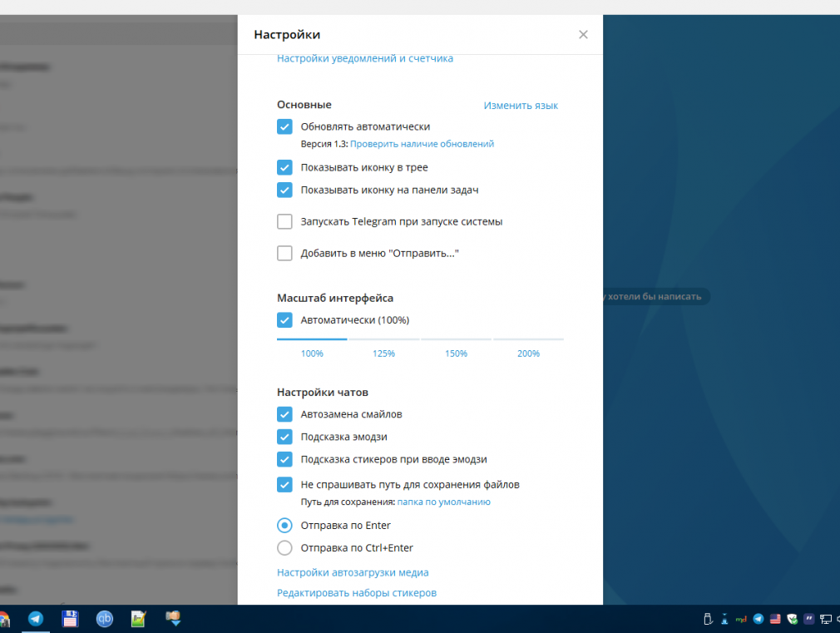Close the Настройки settings dialog

pos(583,35)
